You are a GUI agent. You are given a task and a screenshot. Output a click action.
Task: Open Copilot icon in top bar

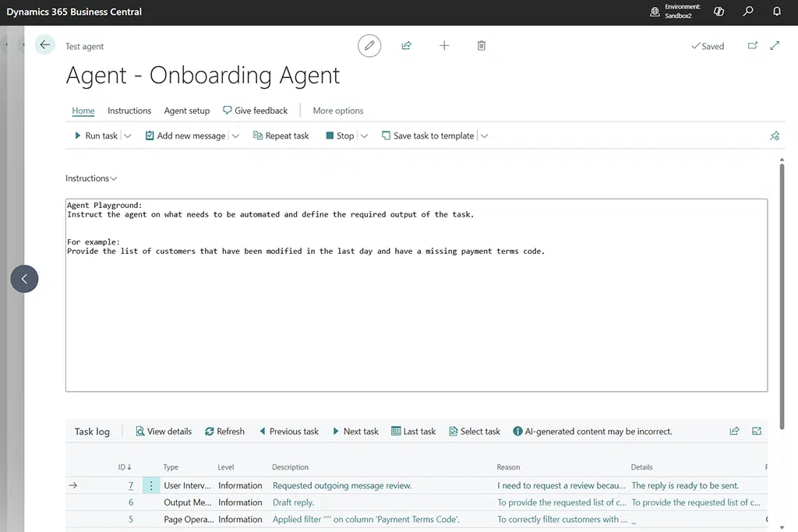719,11
